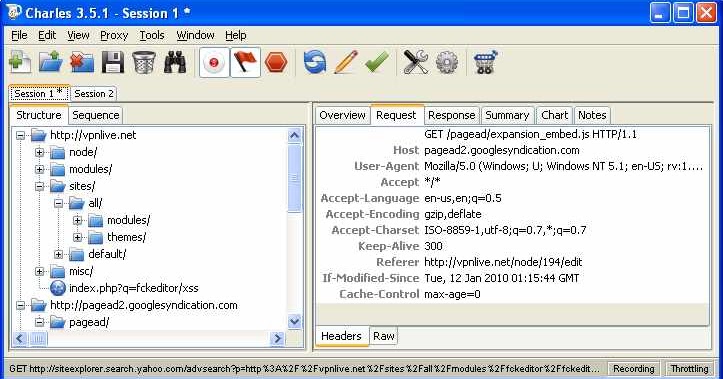Image resolution: width=723 pixels, height=379 pixels.
Task: Click the Keep-Alive value 300
Action: click(433, 246)
